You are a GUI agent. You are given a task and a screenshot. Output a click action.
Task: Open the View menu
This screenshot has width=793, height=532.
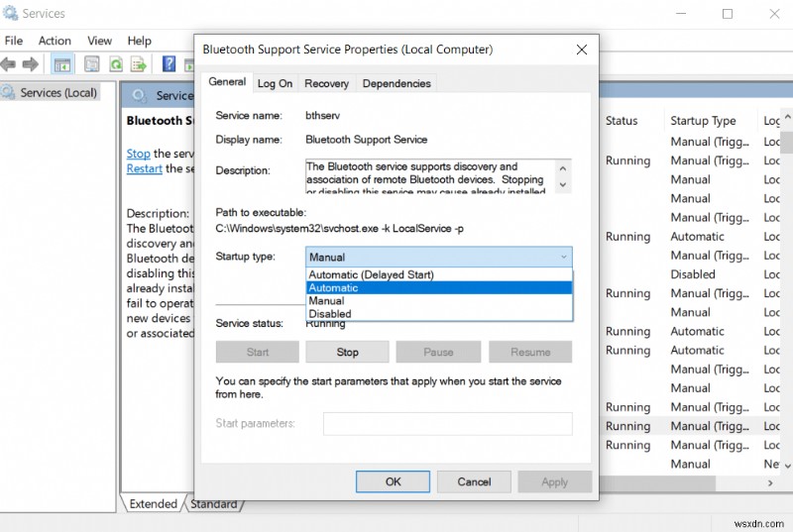[x=99, y=41]
